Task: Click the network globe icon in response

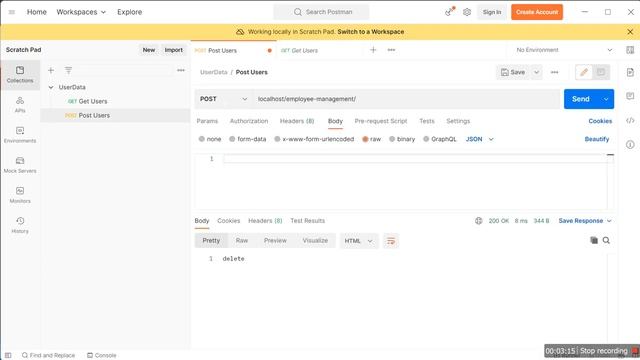Action: tap(478, 221)
